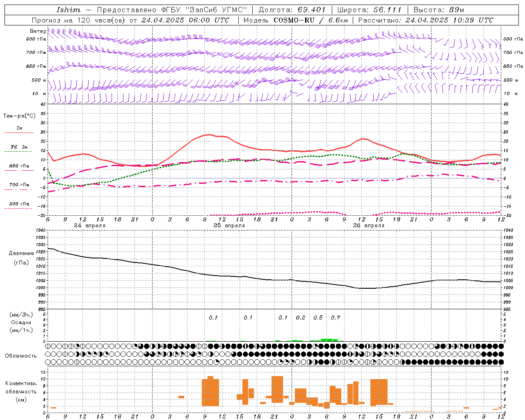Screen dimensions: 525x420
Task: Click the "Осадки" precipitation label
Action: click(21, 322)
